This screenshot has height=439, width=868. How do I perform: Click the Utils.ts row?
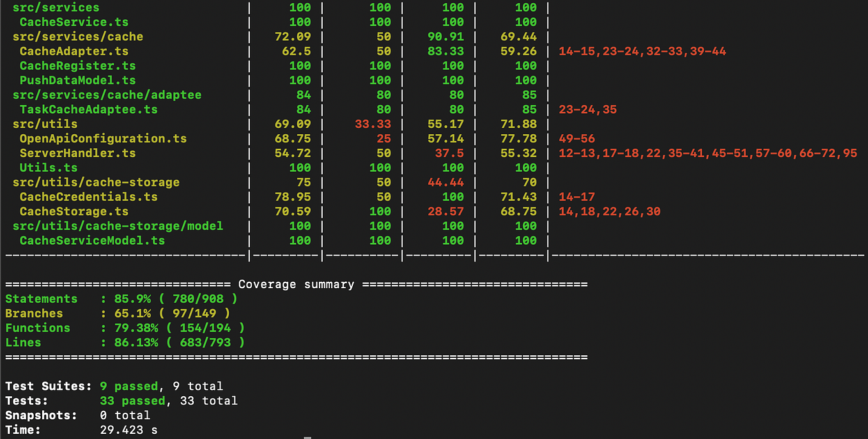coord(49,167)
